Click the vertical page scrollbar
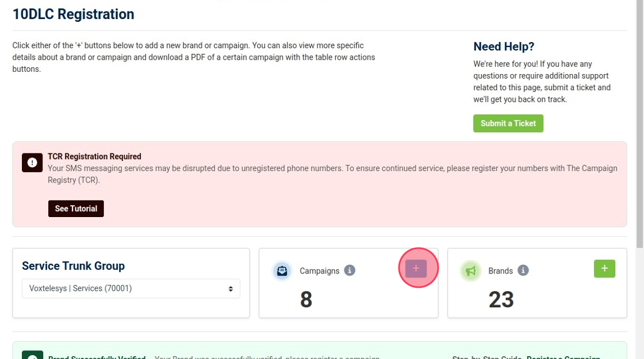Viewport: 644px width, 359px height. point(639,115)
